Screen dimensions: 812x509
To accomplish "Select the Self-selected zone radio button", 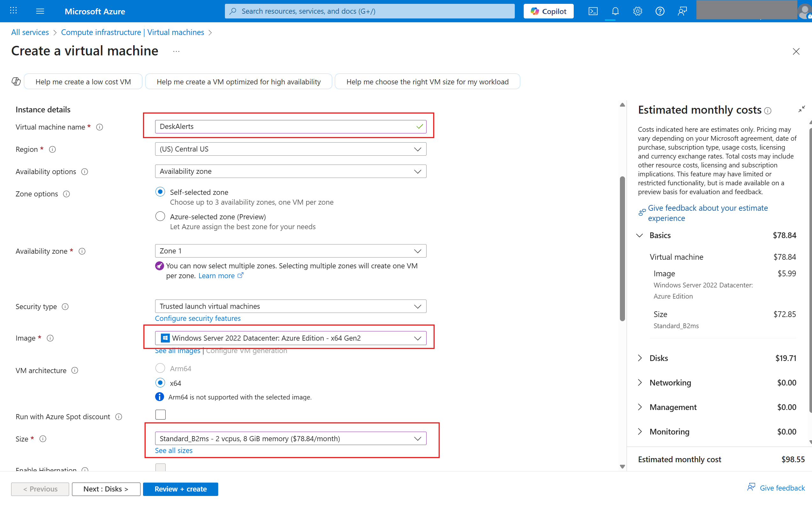I will [x=160, y=192].
